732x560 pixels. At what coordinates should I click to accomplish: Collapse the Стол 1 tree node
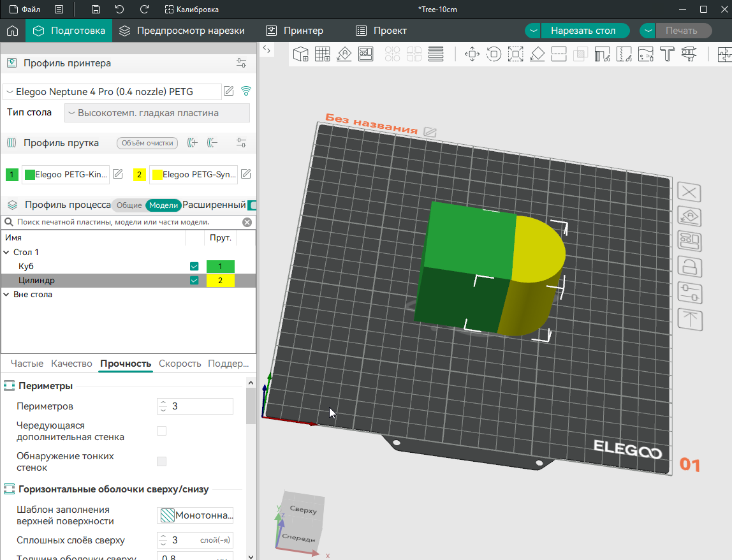click(6, 252)
